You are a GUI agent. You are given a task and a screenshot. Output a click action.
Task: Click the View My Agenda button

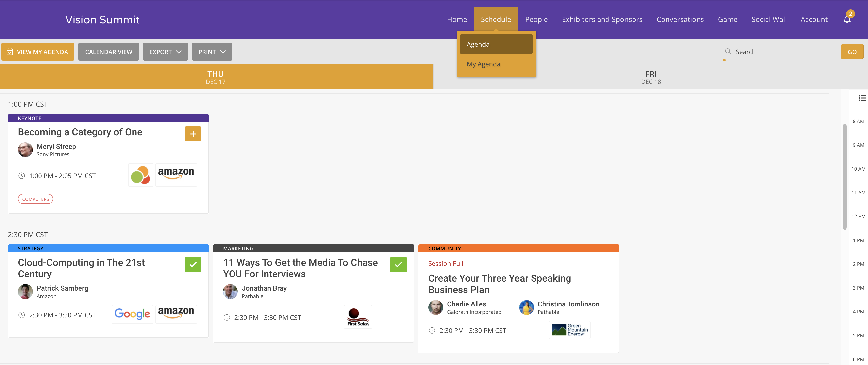click(x=38, y=52)
